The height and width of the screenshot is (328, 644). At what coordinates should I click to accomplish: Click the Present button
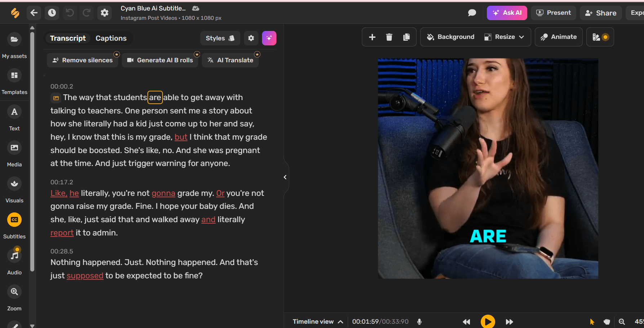pos(554,13)
